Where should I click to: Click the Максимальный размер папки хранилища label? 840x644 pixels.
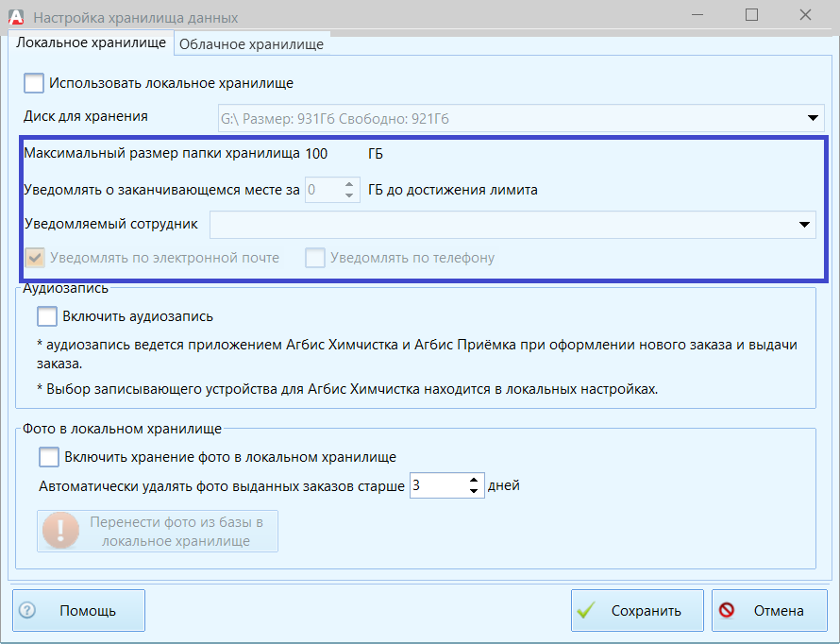click(161, 153)
